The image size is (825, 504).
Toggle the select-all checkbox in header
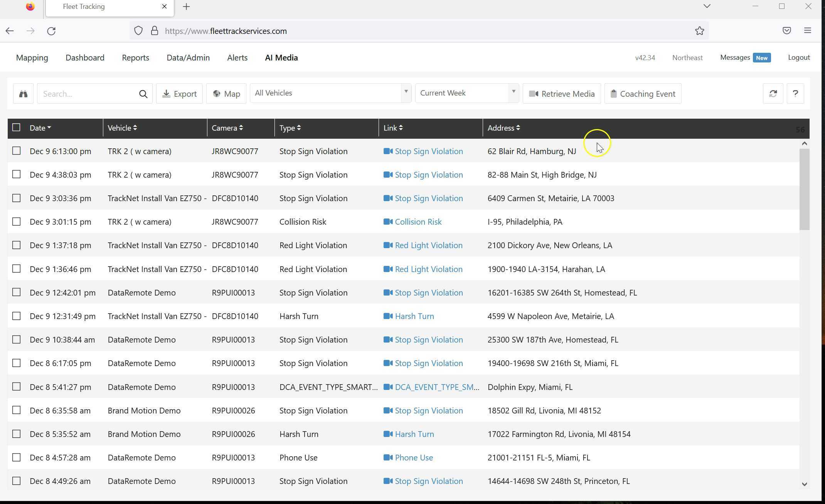[x=16, y=128]
